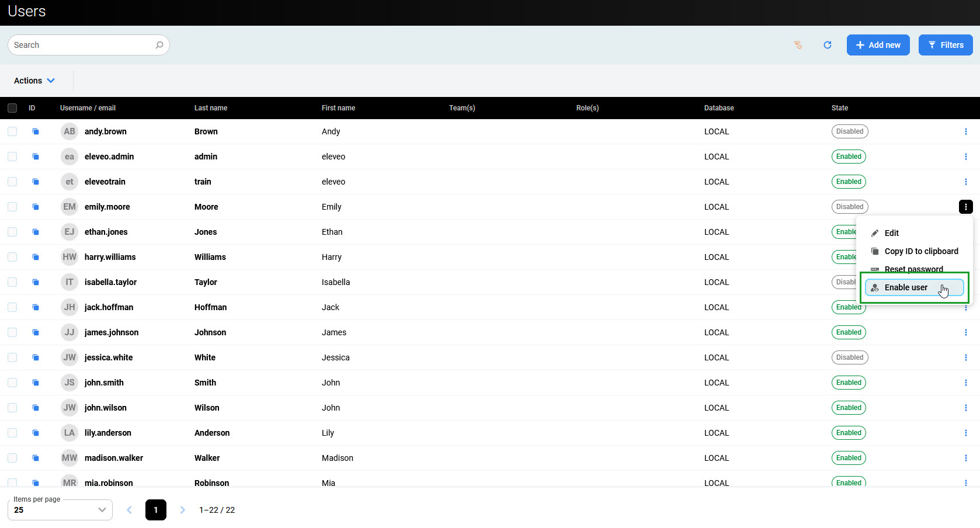980x528 pixels.
Task: Click the search magnifier icon
Action: [x=159, y=45]
